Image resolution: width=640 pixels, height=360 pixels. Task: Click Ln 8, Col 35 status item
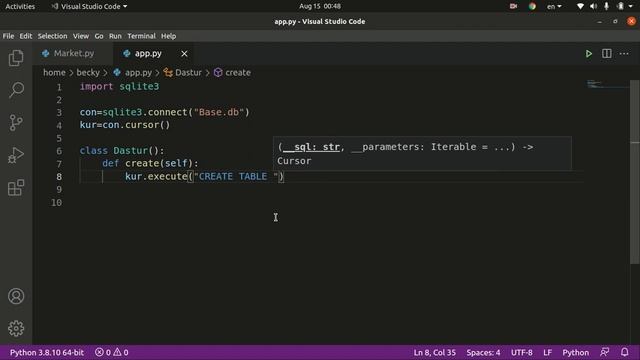point(434,352)
